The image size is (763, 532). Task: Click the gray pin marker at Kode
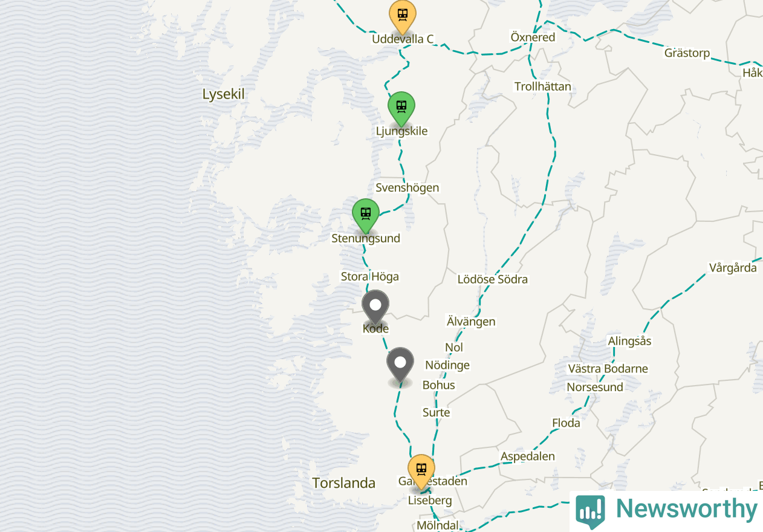(x=375, y=307)
